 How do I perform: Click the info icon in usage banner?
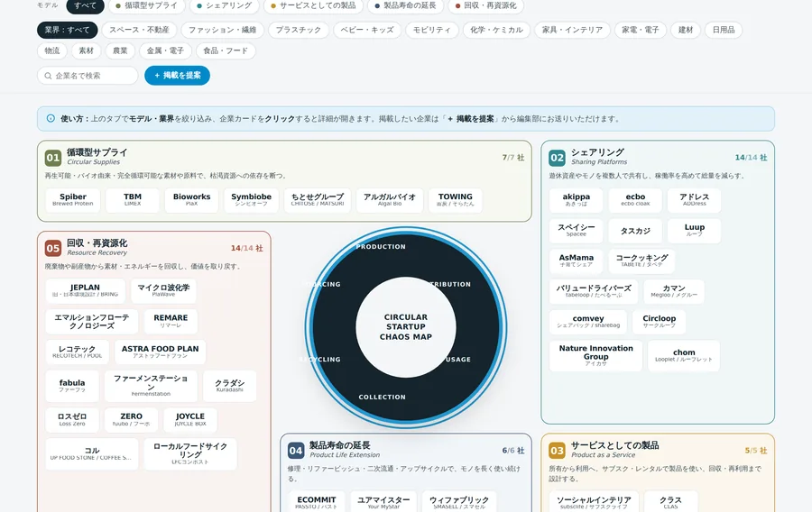tap(51, 118)
